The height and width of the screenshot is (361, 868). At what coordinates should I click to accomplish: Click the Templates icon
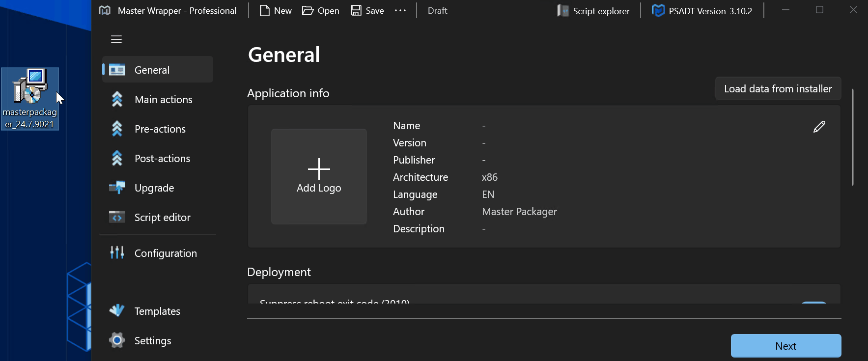point(117,310)
